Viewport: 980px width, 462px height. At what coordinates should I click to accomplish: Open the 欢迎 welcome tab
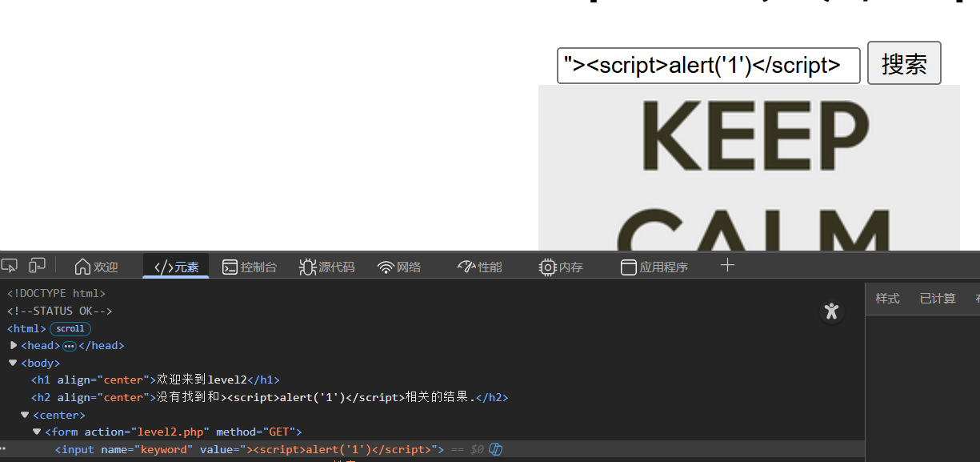coord(96,267)
